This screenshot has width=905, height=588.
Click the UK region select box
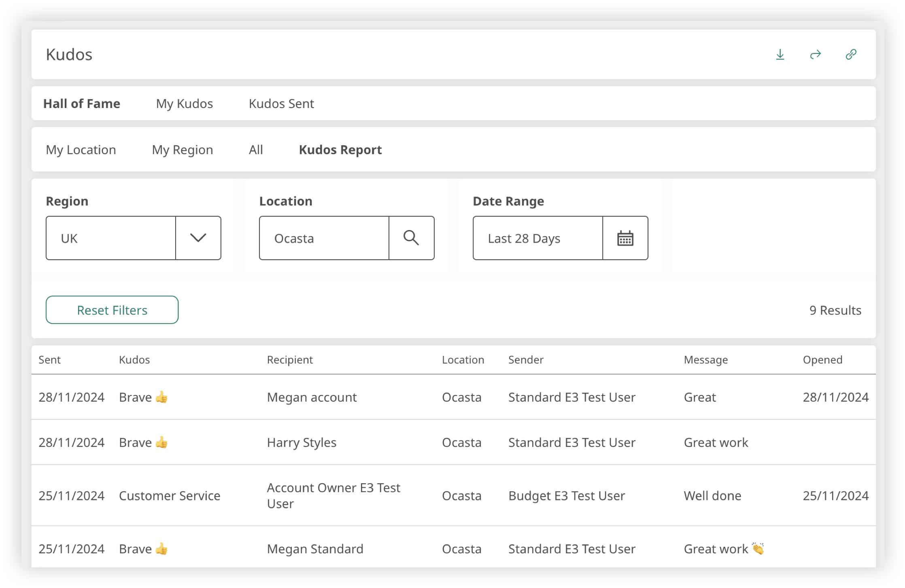click(x=111, y=238)
